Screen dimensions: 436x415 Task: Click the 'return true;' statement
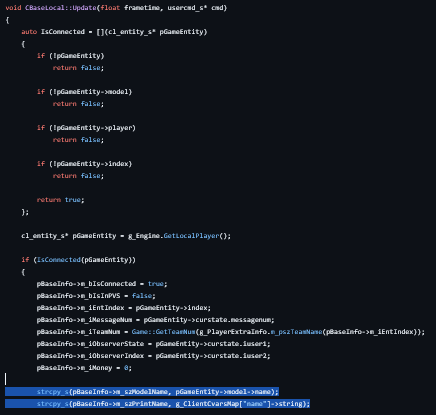tap(61, 200)
